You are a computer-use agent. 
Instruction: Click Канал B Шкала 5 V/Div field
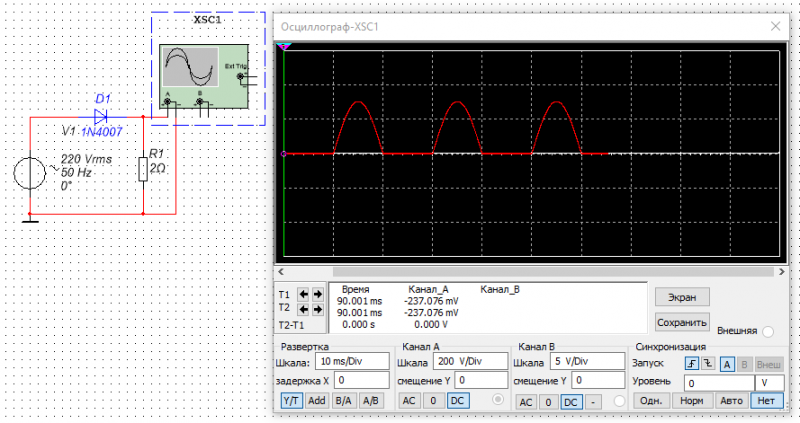point(587,361)
